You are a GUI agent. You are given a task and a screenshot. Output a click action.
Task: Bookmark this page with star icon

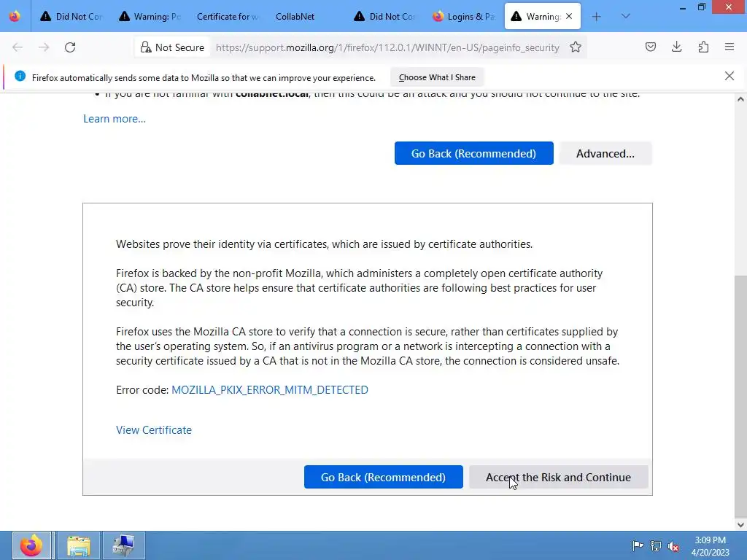coord(576,47)
